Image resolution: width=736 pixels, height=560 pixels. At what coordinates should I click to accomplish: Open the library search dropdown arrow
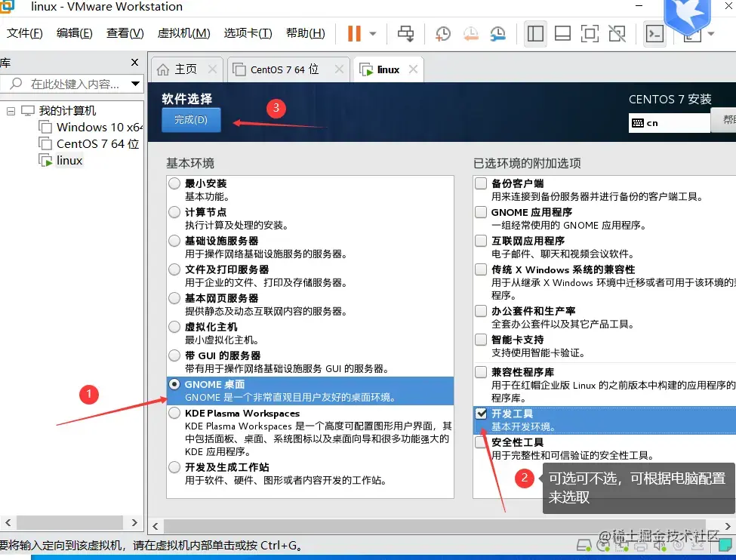click(x=135, y=84)
